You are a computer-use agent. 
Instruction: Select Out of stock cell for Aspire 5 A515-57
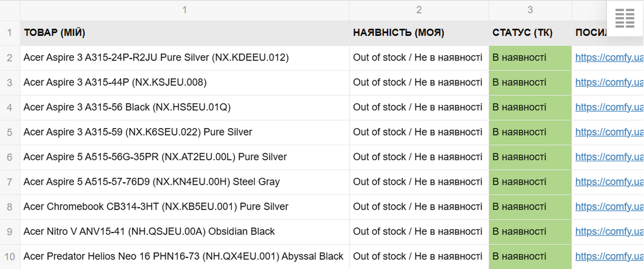[x=419, y=182]
